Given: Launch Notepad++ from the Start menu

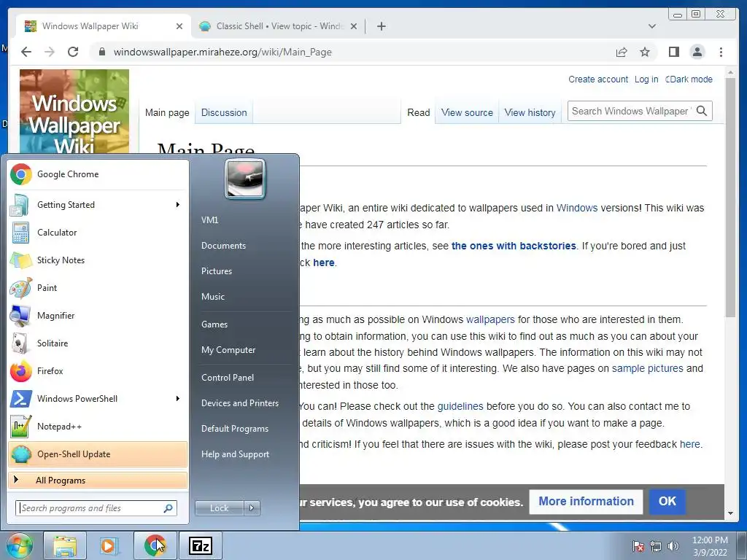Looking at the screenshot, I should [98, 426].
